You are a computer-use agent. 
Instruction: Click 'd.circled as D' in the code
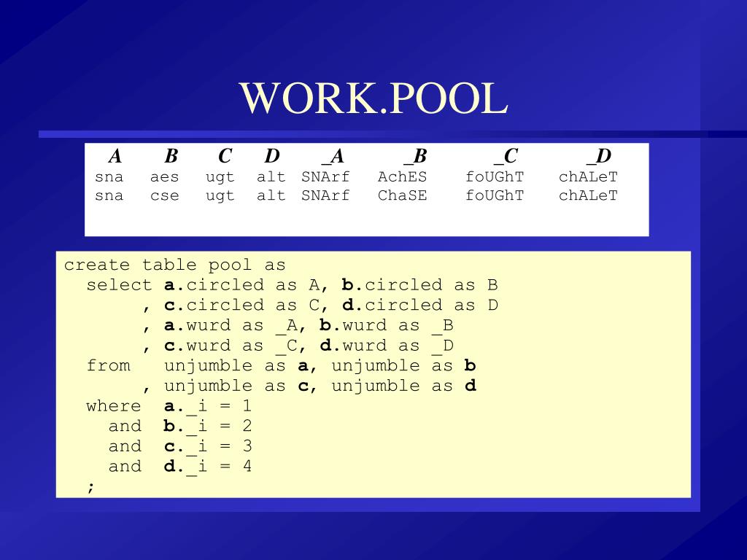point(420,305)
